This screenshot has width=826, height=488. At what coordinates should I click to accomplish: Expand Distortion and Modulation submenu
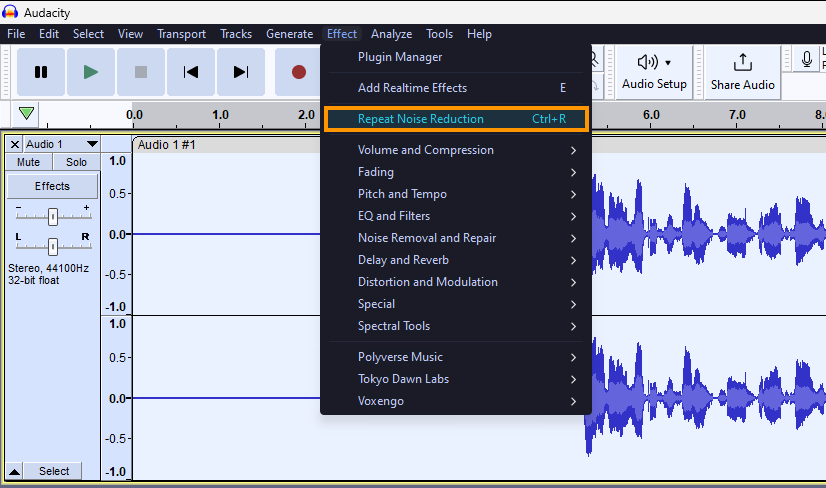(x=456, y=282)
